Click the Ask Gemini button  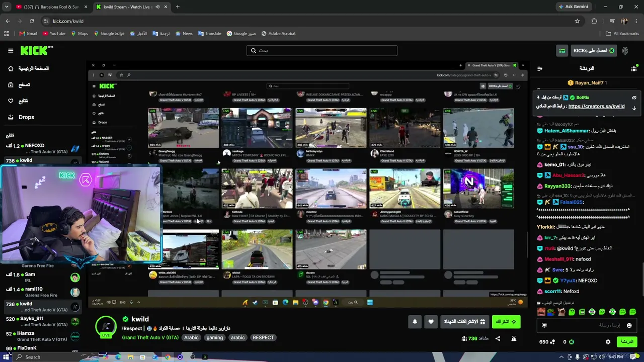(573, 7)
